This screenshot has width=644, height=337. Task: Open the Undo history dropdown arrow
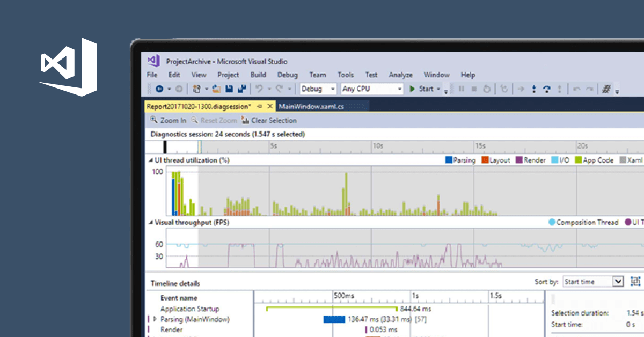tap(269, 89)
